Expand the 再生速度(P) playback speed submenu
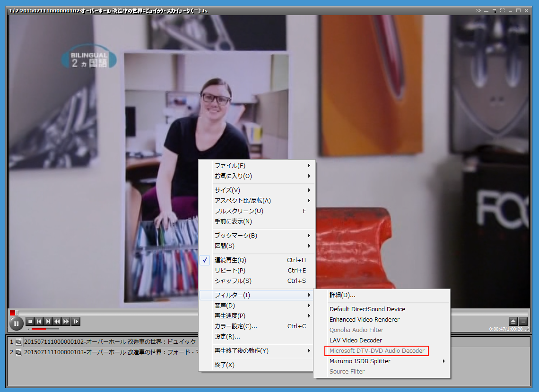Image resolution: width=539 pixels, height=392 pixels. pyautogui.click(x=230, y=316)
